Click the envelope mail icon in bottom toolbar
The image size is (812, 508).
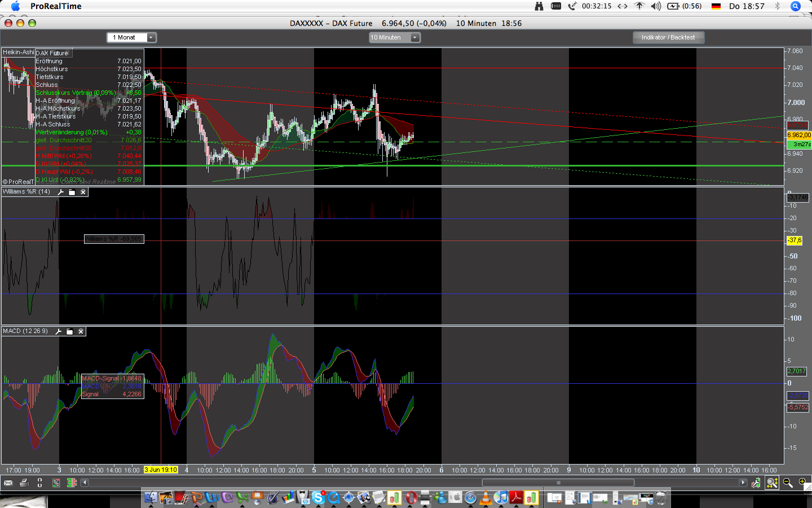pos(8,483)
